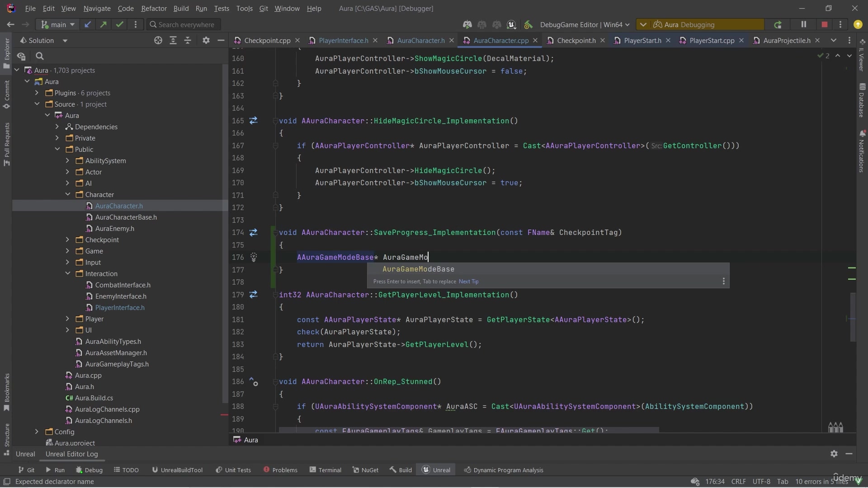The height and width of the screenshot is (488, 868).
Task: Select the AuraCharacter.cpp tab
Action: (x=502, y=40)
